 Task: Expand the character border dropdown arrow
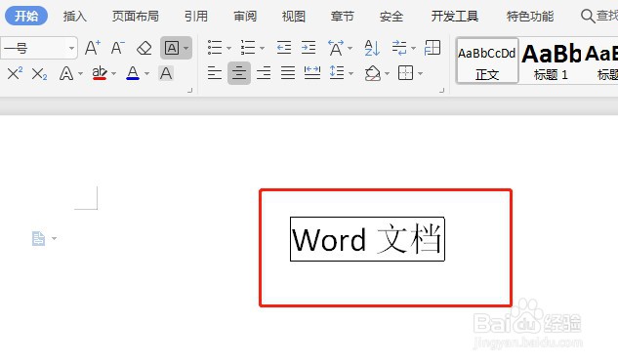click(x=186, y=49)
